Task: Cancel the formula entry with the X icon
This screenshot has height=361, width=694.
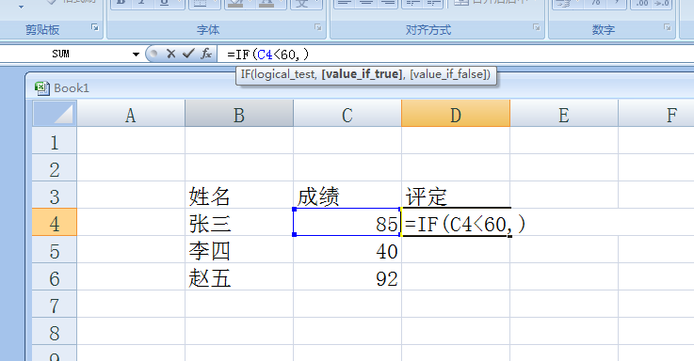Action: pos(171,54)
